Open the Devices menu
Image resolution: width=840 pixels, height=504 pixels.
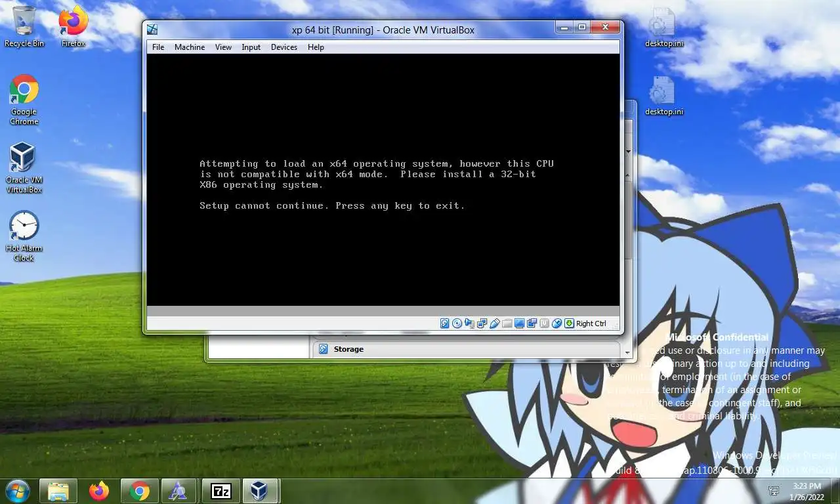(x=284, y=47)
